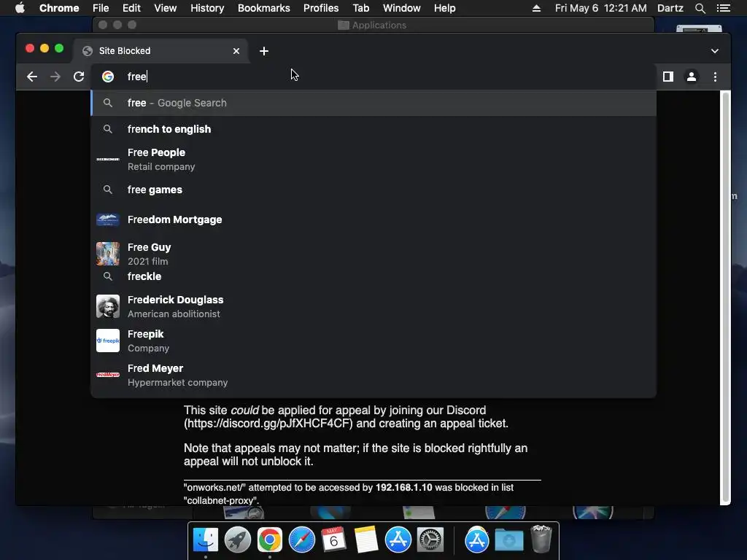Open the Downloads folder in the Dock

(x=508, y=540)
